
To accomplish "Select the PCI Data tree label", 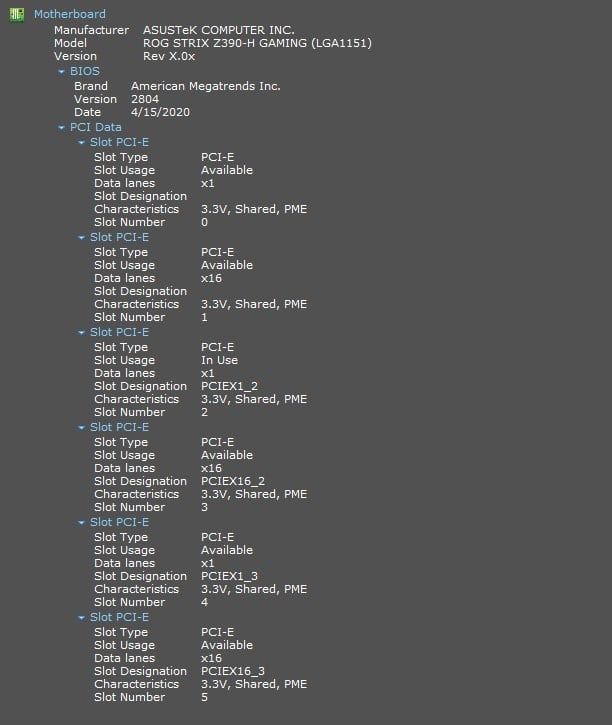I will 96,127.
